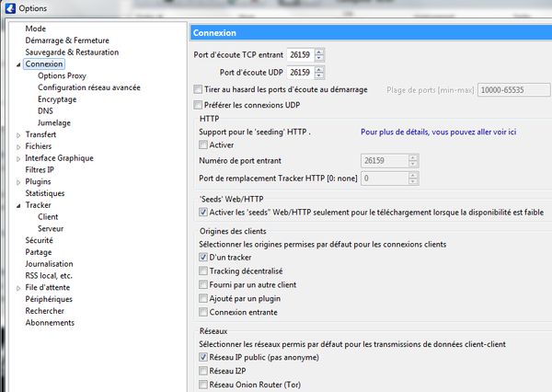Image resolution: width=552 pixels, height=392 pixels.
Task: Decrease the UDP listening port with down arrow
Action: pos(319,75)
